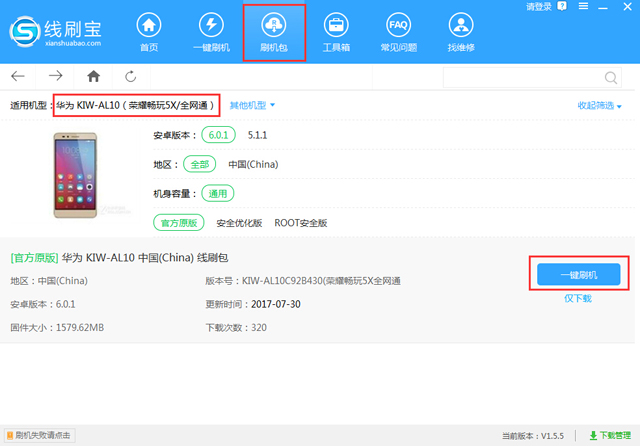
Task: Click the 仅下载 download-only link
Action: [578, 298]
